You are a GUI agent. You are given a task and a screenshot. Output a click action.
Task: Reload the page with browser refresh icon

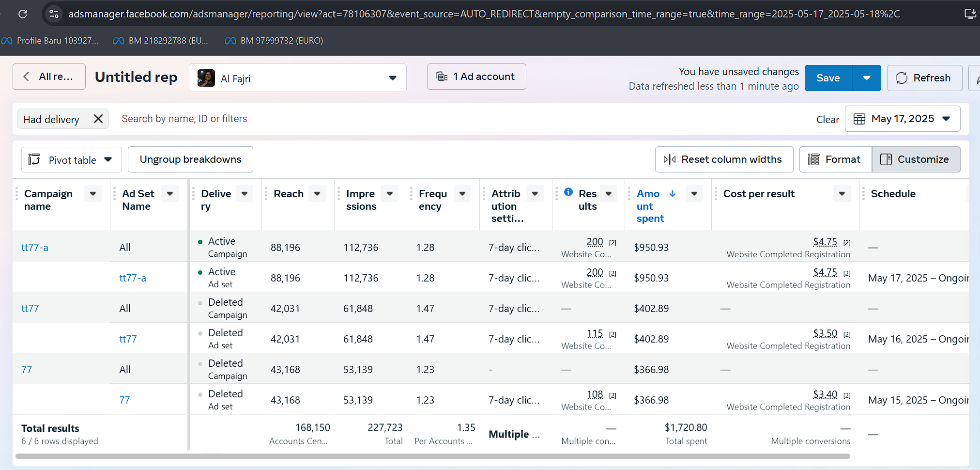23,14
